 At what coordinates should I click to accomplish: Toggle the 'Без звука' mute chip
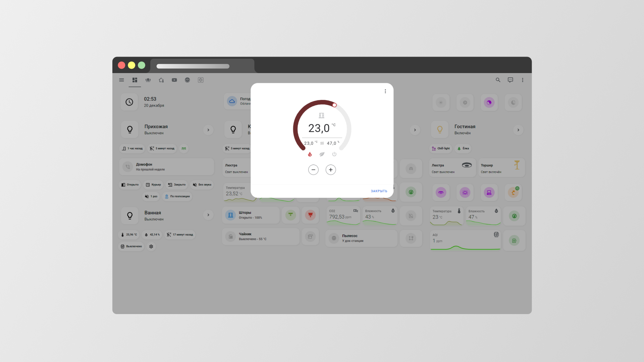[202, 185]
